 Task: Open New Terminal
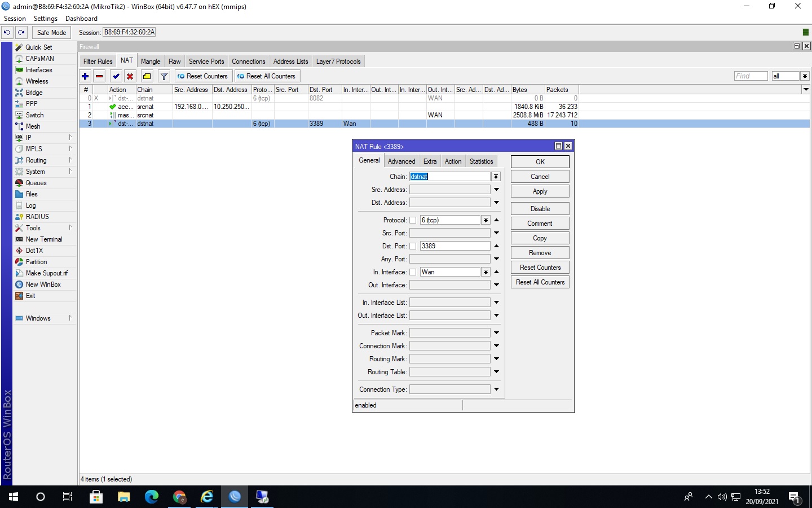coord(44,239)
